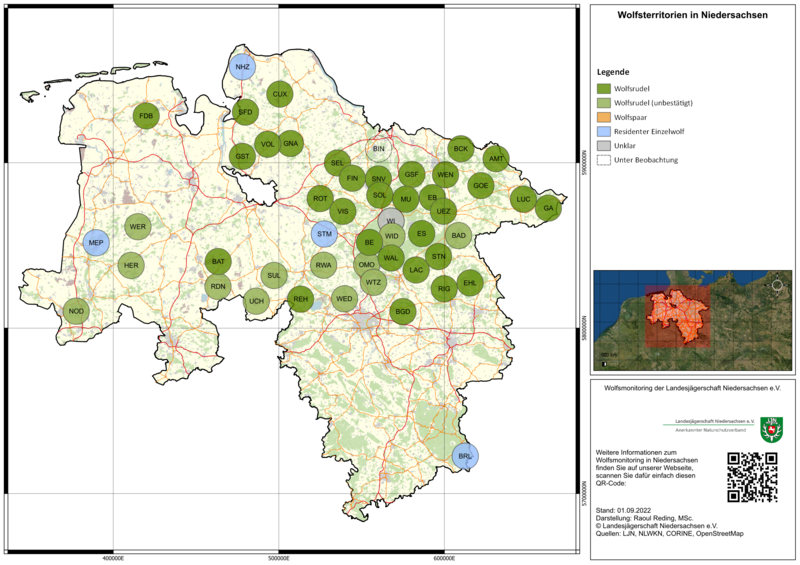Click the BRL blue circle marker
Viewport: 800px width, 565px height.
[x=465, y=456]
